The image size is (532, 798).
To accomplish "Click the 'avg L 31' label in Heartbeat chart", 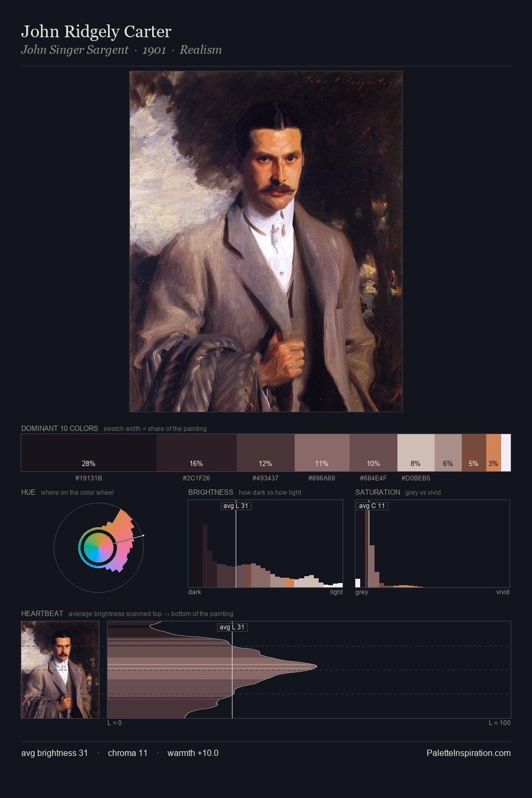I will pyautogui.click(x=232, y=627).
